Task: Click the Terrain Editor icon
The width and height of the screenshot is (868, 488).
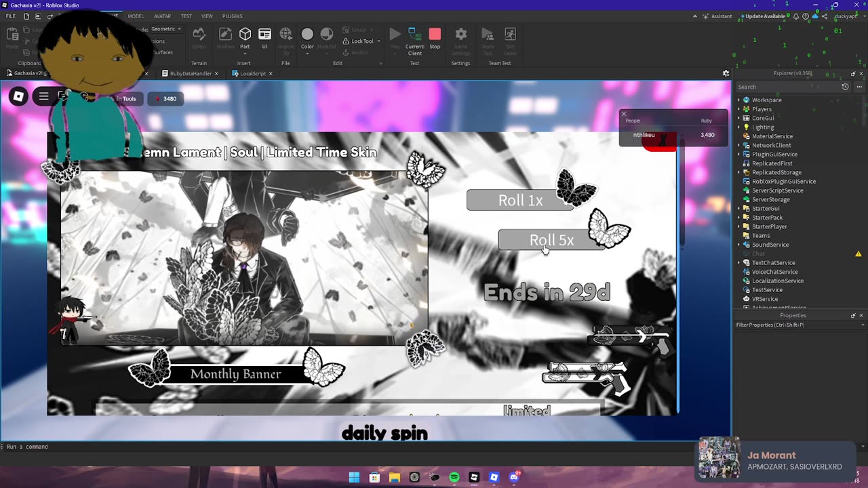Action: pos(199,38)
